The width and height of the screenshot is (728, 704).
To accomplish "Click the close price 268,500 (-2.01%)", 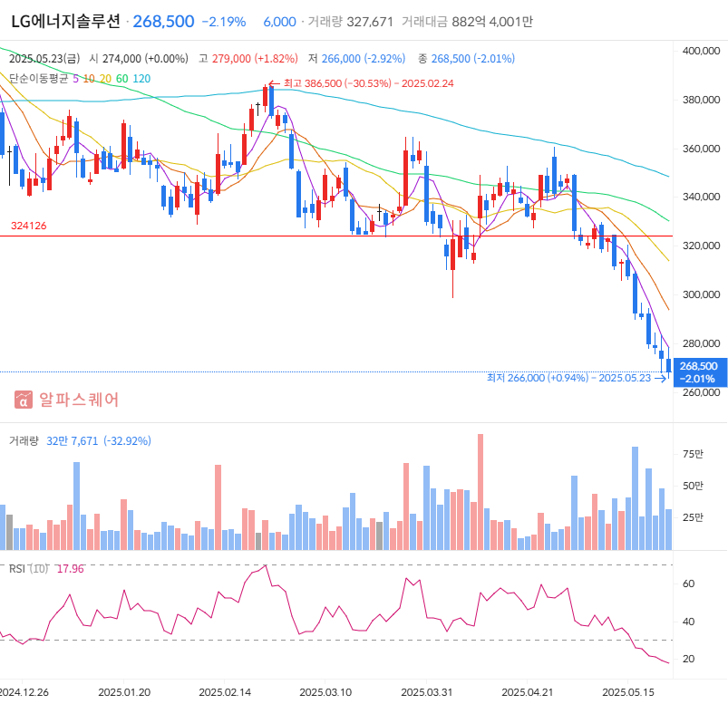I will [467, 59].
